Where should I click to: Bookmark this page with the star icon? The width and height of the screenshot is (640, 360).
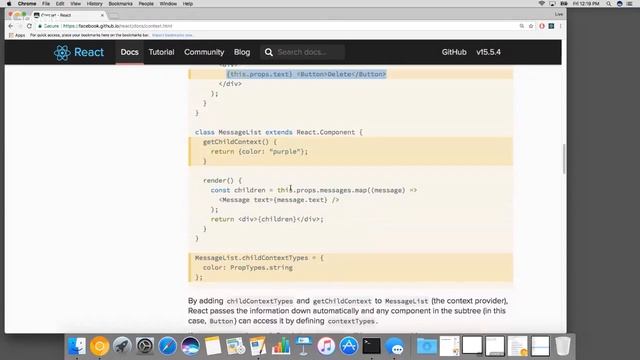(531, 26)
